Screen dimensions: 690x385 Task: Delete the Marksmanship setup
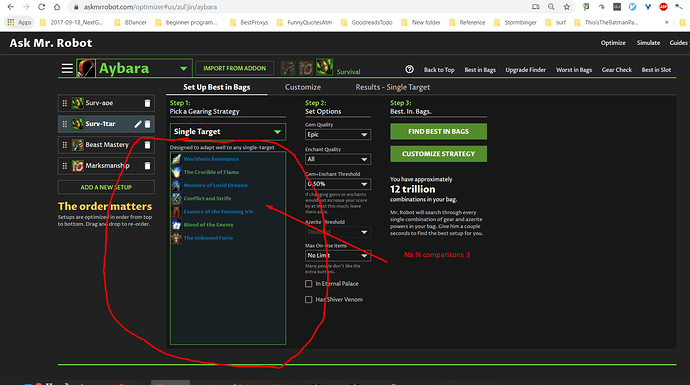[x=147, y=166]
